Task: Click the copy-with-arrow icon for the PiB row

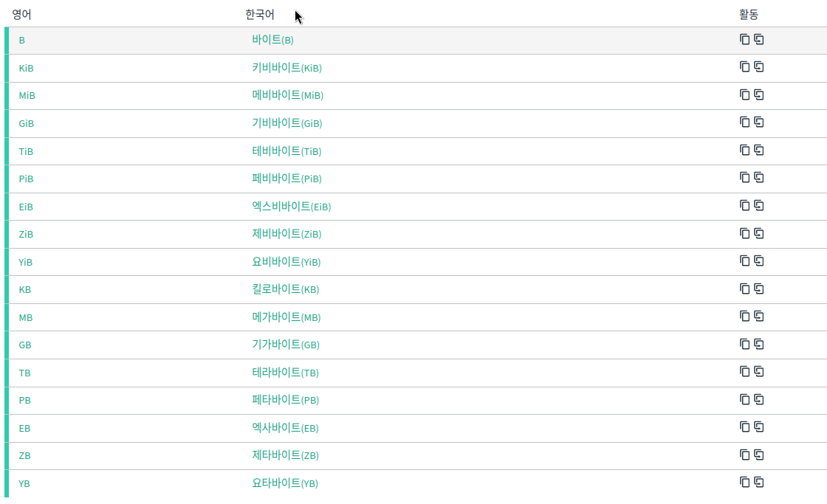Action: click(x=758, y=178)
